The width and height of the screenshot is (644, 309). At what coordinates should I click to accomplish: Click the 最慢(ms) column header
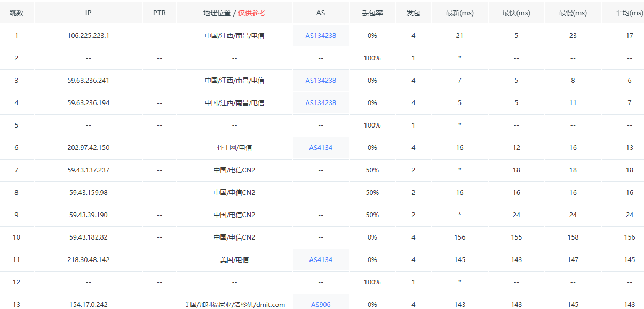(573, 13)
